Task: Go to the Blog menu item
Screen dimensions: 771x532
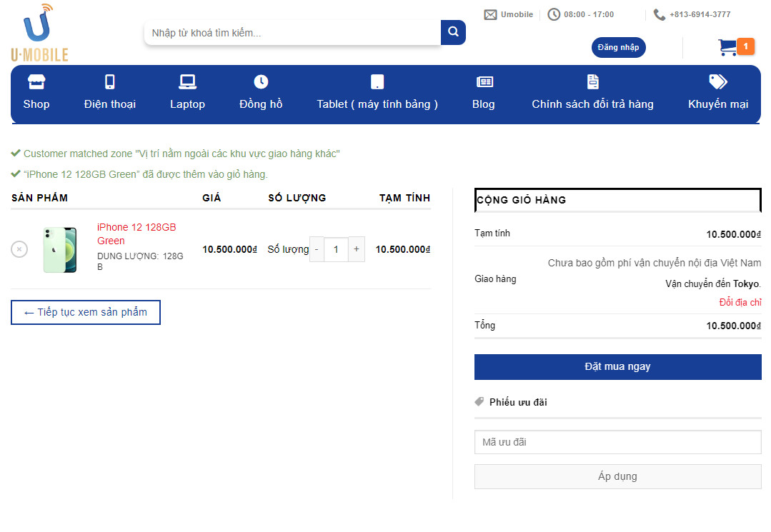Action: point(483,104)
